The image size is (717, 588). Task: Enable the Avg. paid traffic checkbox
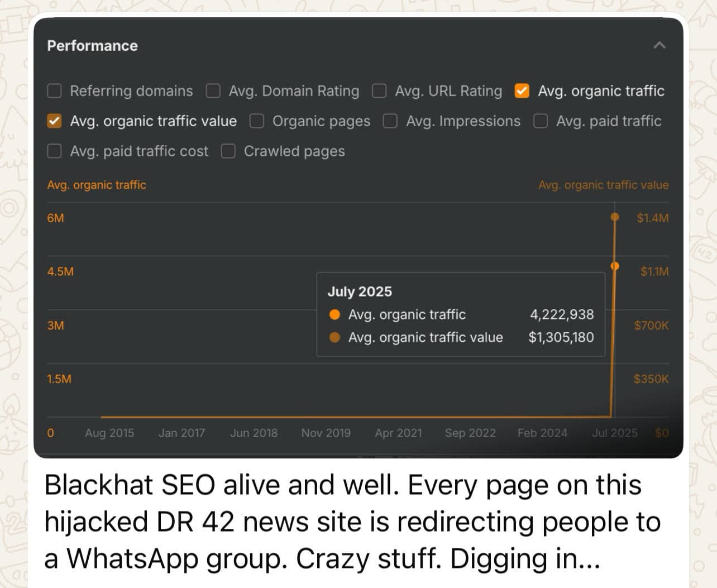[541, 121]
